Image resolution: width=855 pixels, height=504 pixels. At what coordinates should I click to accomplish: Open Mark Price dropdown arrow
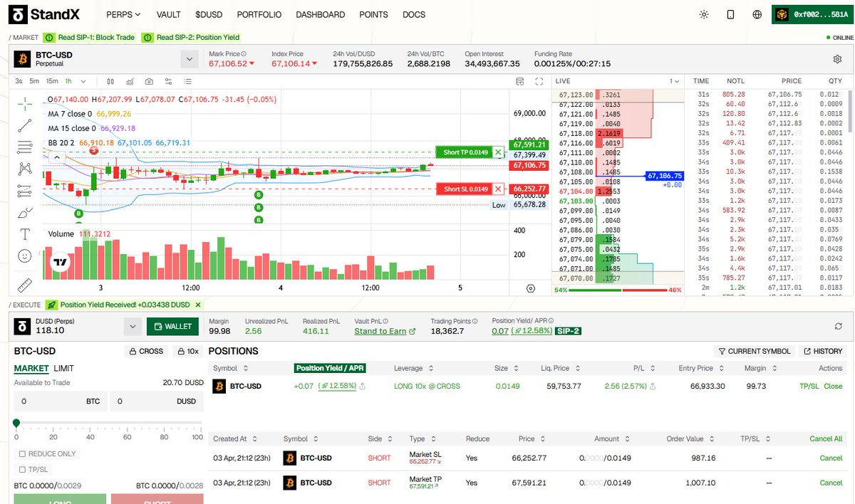252,64
